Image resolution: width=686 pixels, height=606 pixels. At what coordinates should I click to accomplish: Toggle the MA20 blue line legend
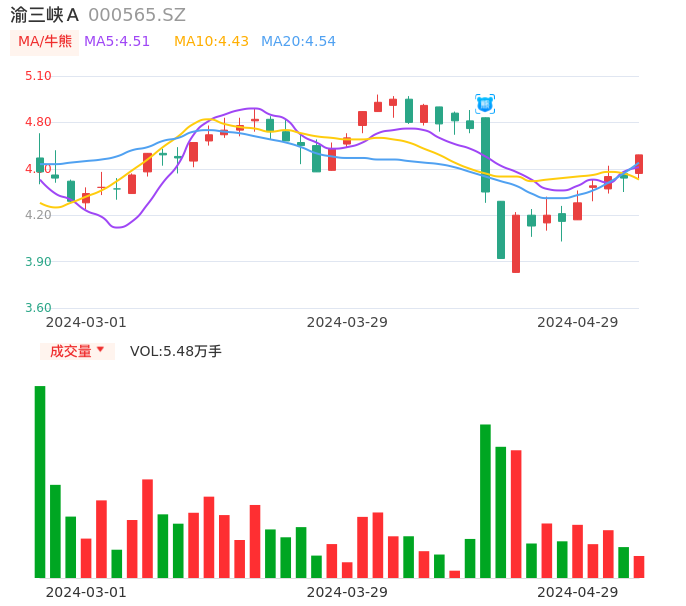pos(298,42)
